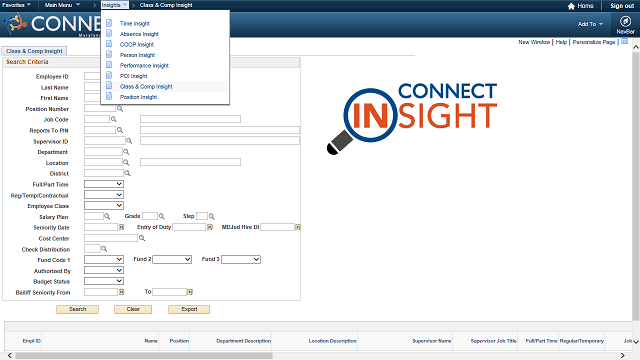Choose Person Insight menu item

click(137, 55)
